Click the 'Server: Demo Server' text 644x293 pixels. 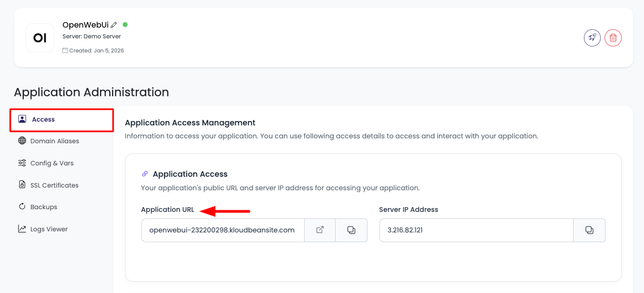[x=91, y=37]
